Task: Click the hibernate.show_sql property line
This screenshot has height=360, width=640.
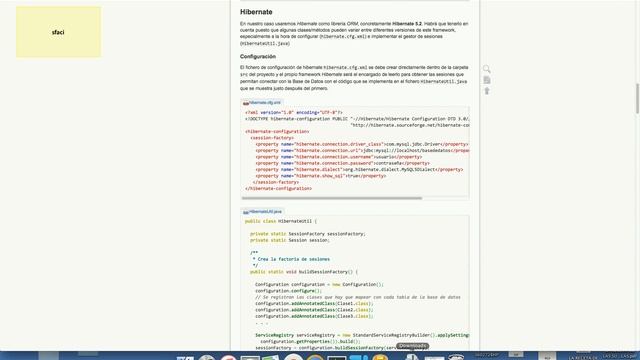Action: pyautogui.click(x=321, y=176)
